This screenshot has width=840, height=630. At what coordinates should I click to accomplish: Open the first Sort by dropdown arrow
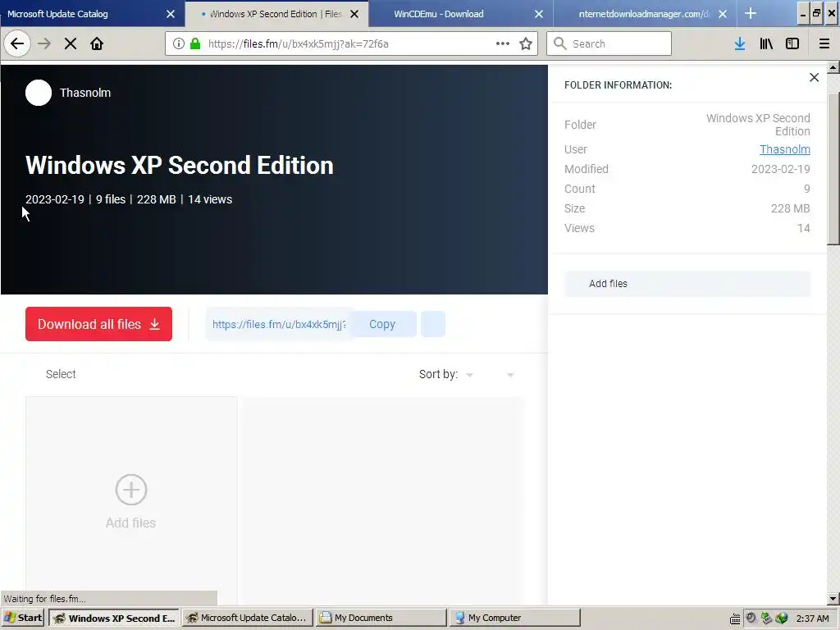pos(469,375)
